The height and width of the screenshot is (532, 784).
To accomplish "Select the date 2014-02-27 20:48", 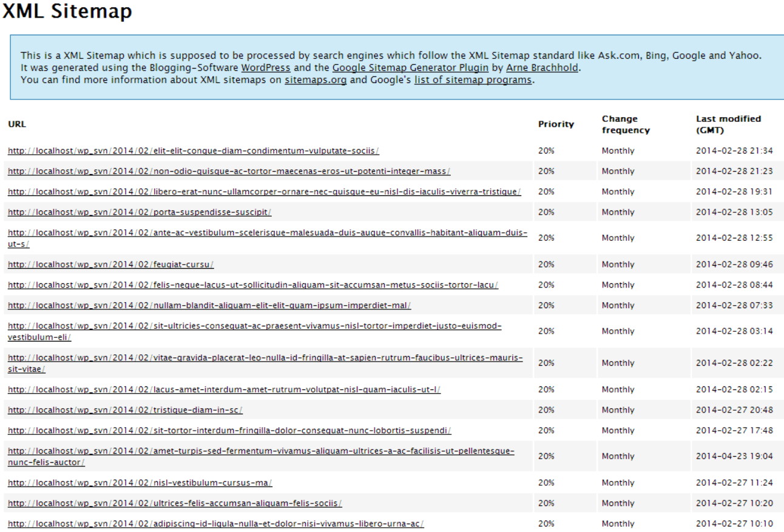I will pyautogui.click(x=734, y=410).
